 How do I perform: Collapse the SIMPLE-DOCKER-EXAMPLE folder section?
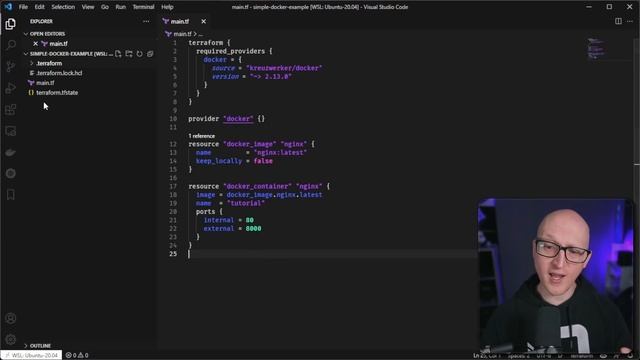tap(26, 54)
